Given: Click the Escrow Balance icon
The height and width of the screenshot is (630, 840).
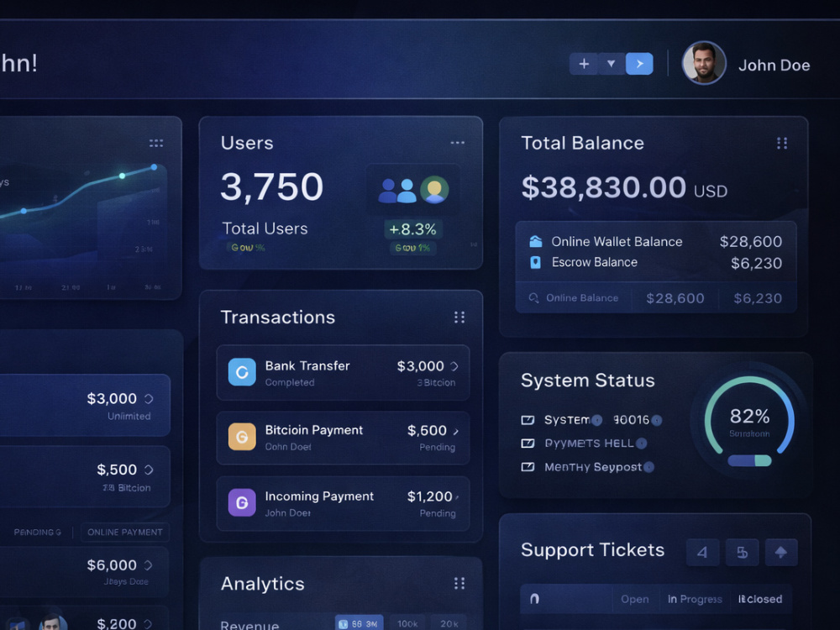Looking at the screenshot, I should click(535, 262).
